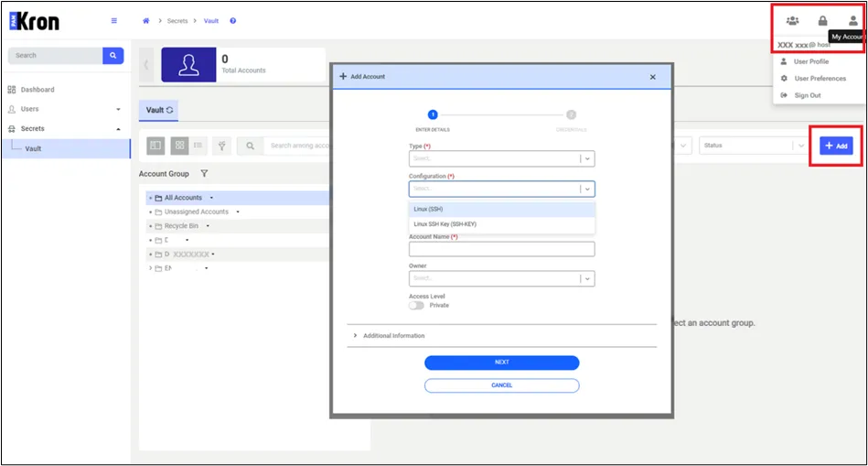The width and height of the screenshot is (868, 466).
Task: Open All Accounts group options arrow
Action: [211, 198]
